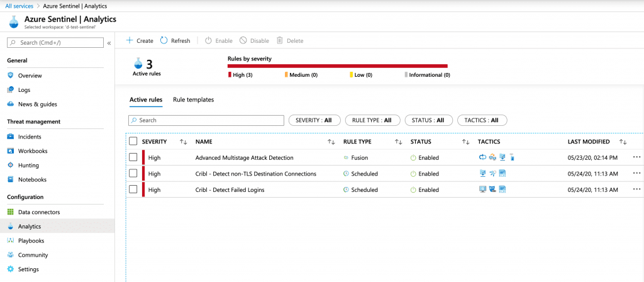Switch to the Rule templates tab
The width and height of the screenshot is (644, 282).
coord(193,99)
